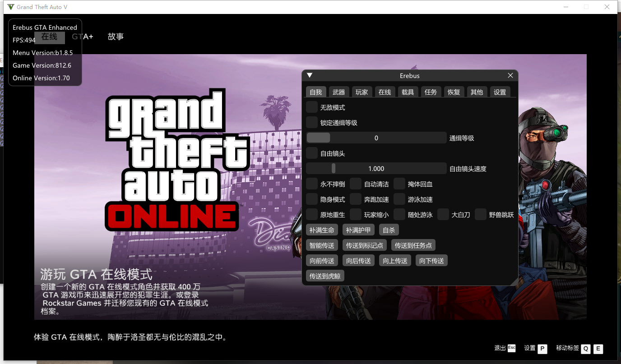Click 传送到任务点 button
The height and width of the screenshot is (364, 621).
(x=413, y=245)
